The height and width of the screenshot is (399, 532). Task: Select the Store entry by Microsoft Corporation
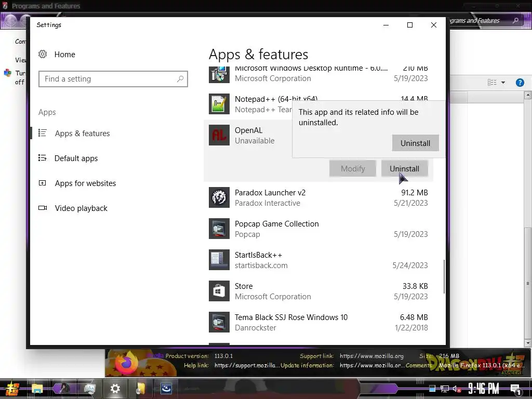click(x=318, y=291)
